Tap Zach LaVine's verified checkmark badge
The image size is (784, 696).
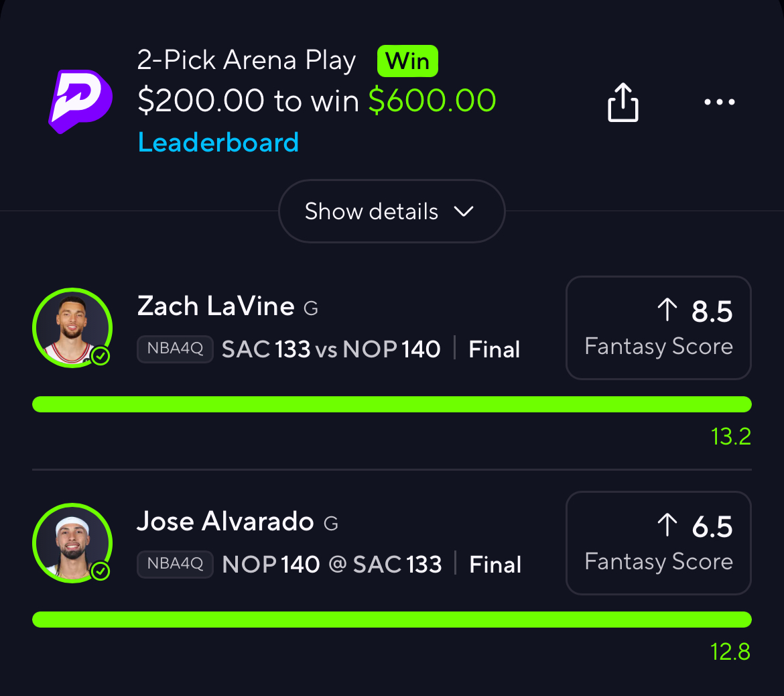[101, 356]
